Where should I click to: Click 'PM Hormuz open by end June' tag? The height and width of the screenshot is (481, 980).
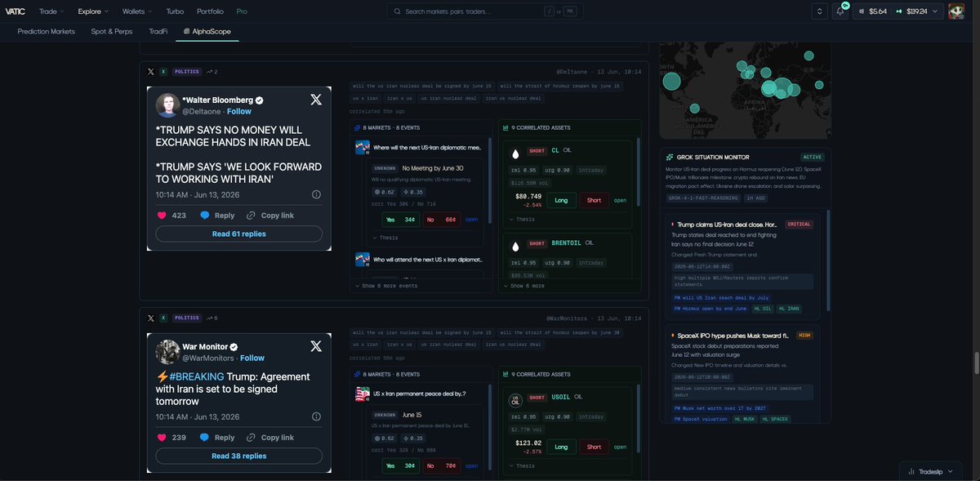[711, 309]
